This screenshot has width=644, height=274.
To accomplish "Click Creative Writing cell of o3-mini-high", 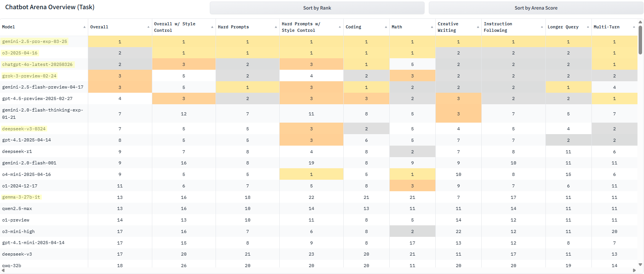I will 458,231.
